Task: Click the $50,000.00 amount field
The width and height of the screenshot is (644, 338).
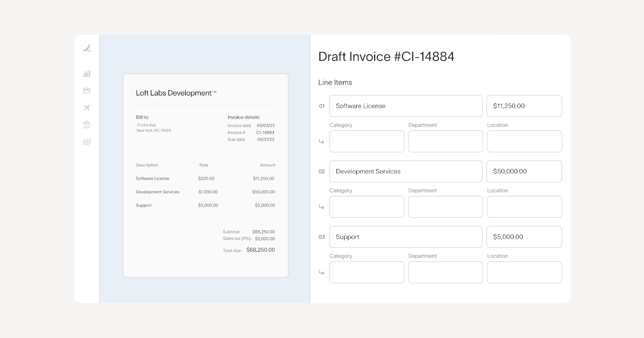Action: point(524,172)
